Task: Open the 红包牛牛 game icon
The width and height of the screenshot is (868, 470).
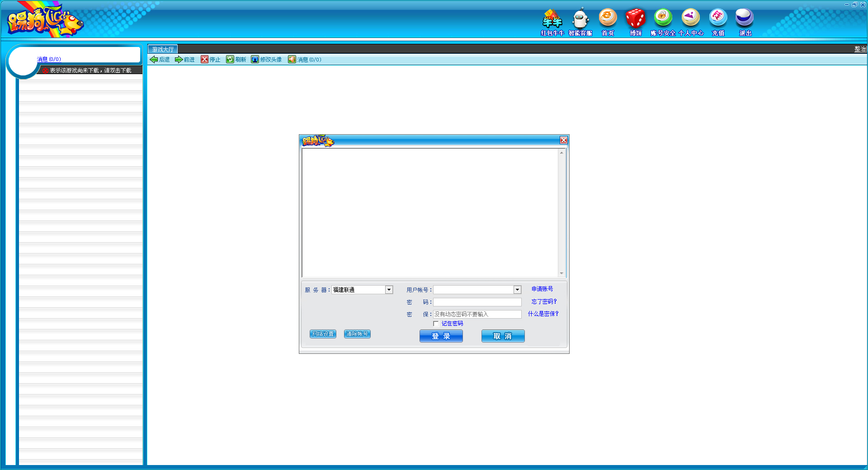Action: point(552,22)
